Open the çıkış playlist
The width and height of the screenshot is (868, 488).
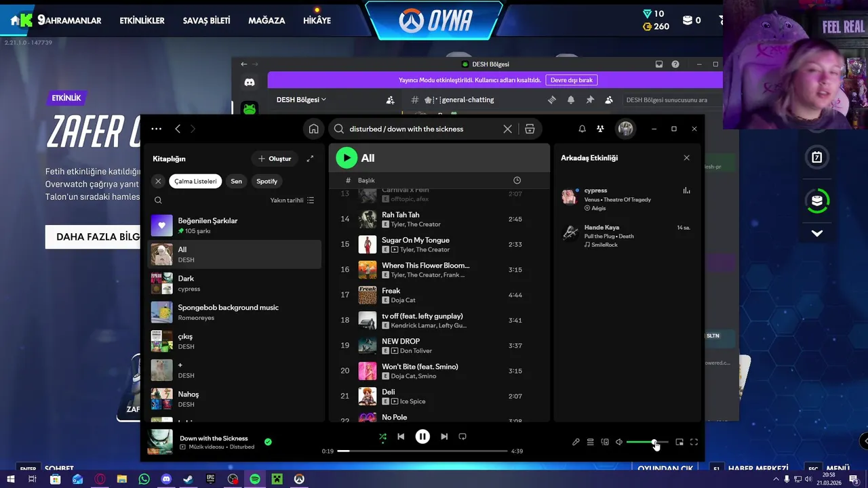pos(235,341)
